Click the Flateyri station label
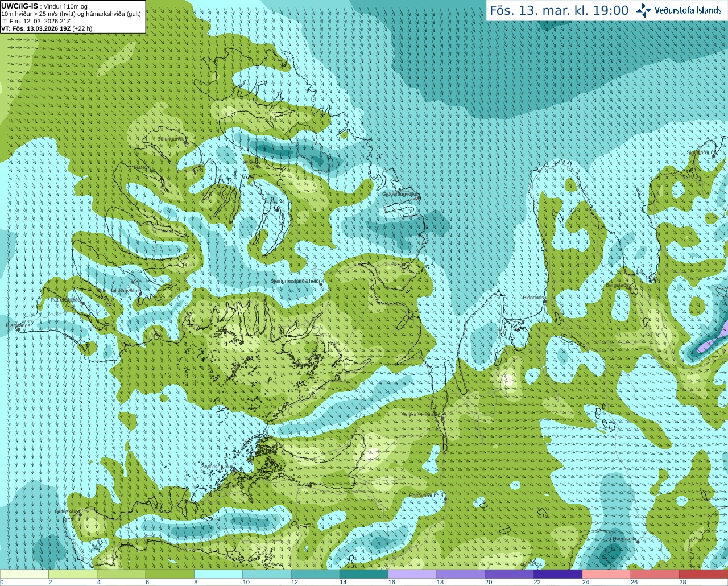Screen dimensions: 728x586 [x=142, y=167]
